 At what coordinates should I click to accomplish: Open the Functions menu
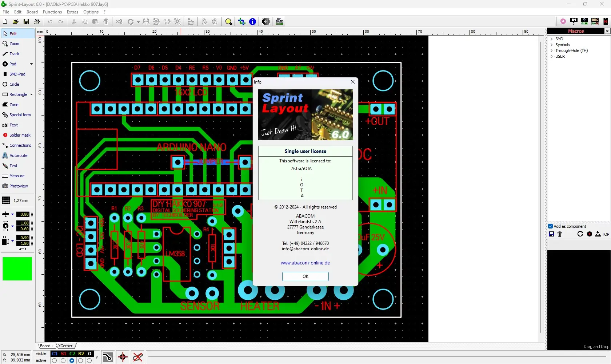tap(52, 12)
